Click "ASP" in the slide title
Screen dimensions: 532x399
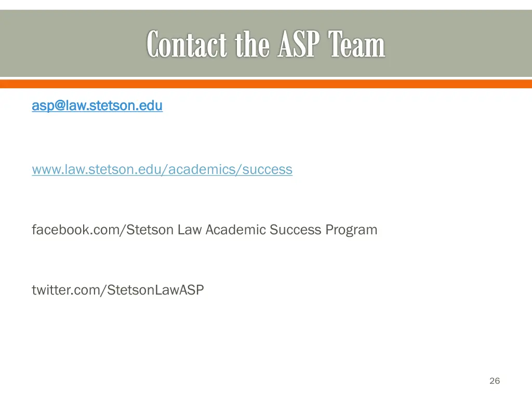(297, 45)
